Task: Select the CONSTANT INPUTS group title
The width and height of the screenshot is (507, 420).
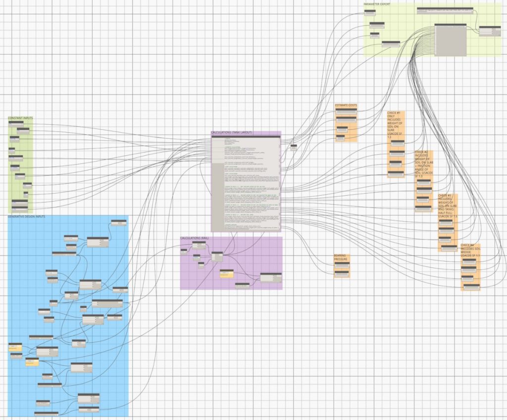Action: (21, 118)
